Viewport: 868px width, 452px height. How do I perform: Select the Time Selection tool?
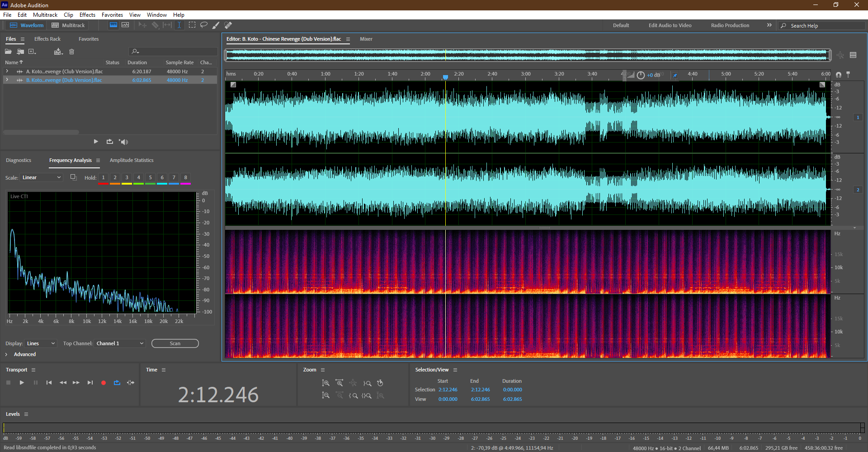tap(179, 25)
